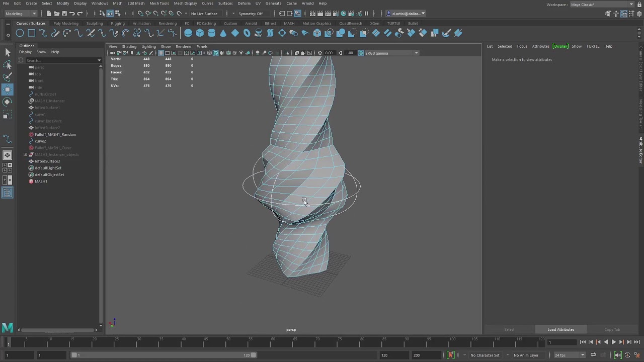Click Shading in viewport panel menu
The image size is (644, 362).
pos(129,47)
